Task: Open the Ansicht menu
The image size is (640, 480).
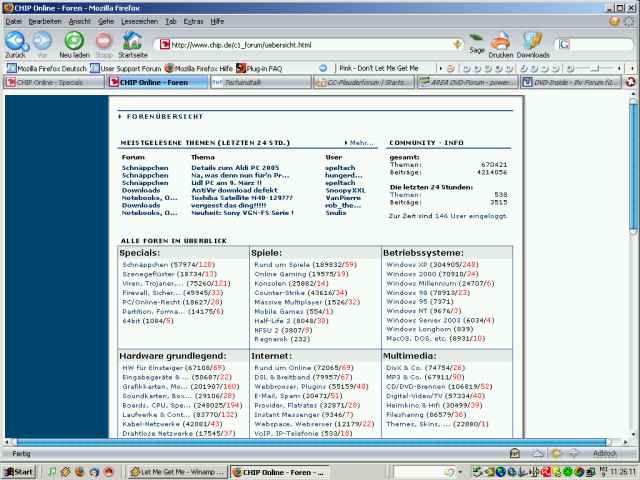Action: click(x=80, y=21)
